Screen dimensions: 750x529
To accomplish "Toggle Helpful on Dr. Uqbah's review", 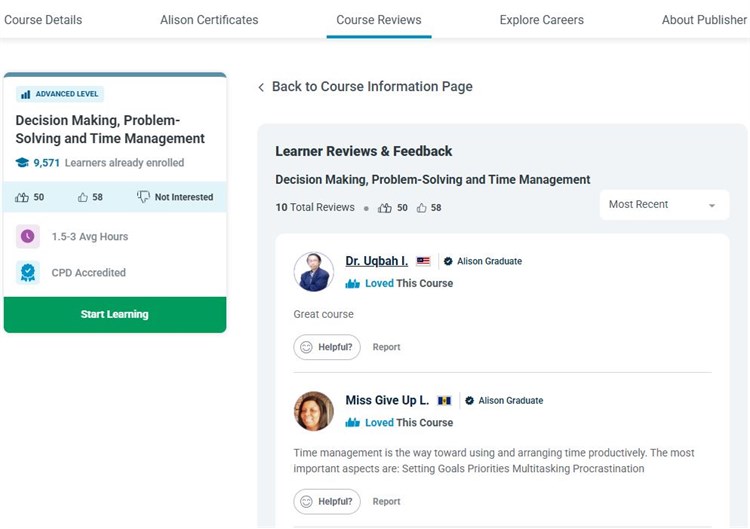I will click(x=326, y=347).
